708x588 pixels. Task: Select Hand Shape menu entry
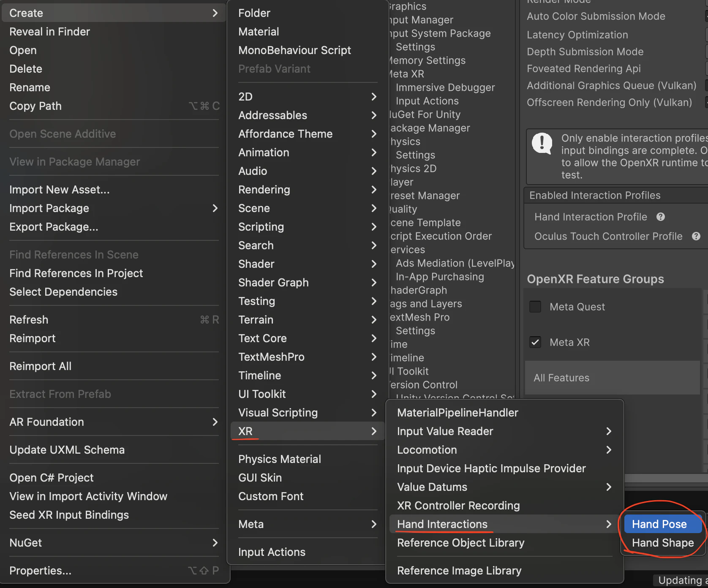click(663, 543)
